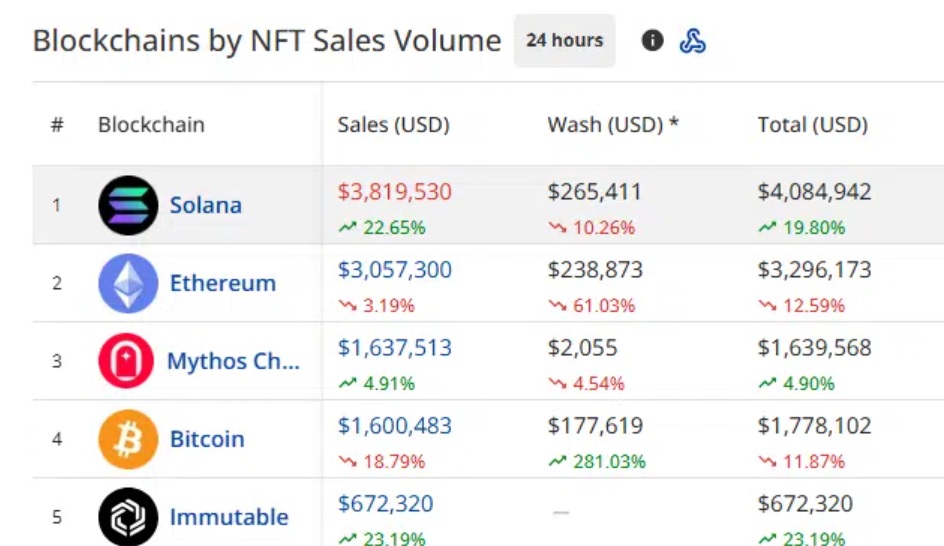Click Ethereum sales value $3,057,300
Image resolution: width=944 pixels, height=546 pixels.
pyautogui.click(x=394, y=269)
